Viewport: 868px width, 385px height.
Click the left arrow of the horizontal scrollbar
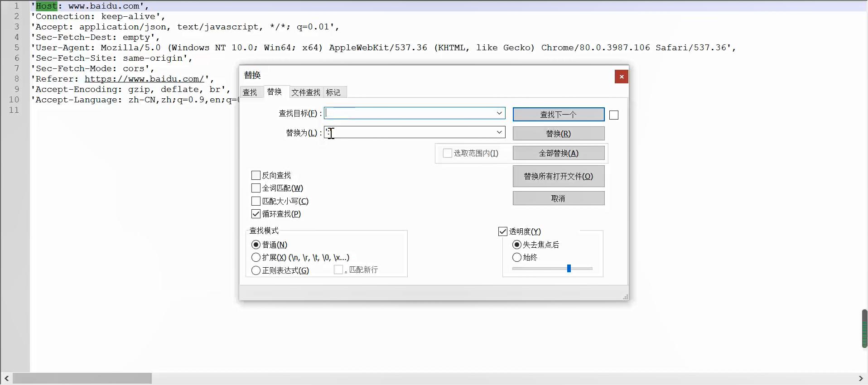(6, 378)
